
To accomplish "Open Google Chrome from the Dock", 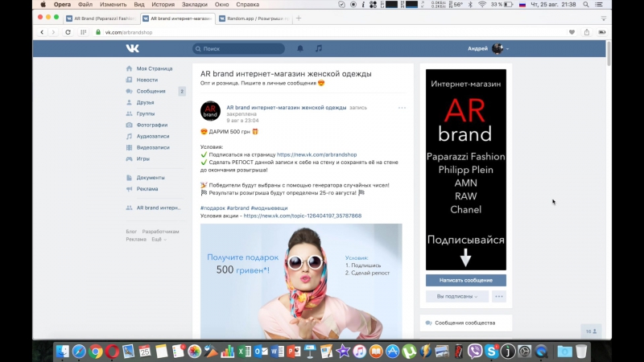I will (x=96, y=352).
